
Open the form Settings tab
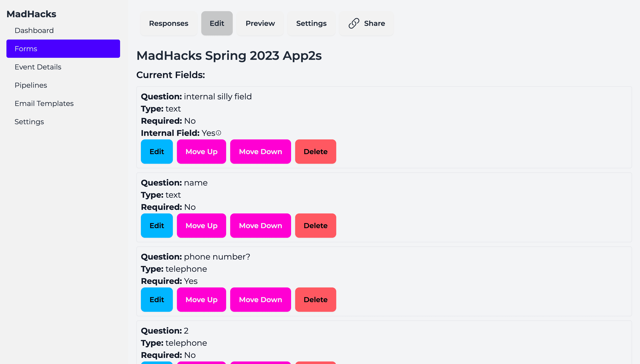pyautogui.click(x=311, y=23)
